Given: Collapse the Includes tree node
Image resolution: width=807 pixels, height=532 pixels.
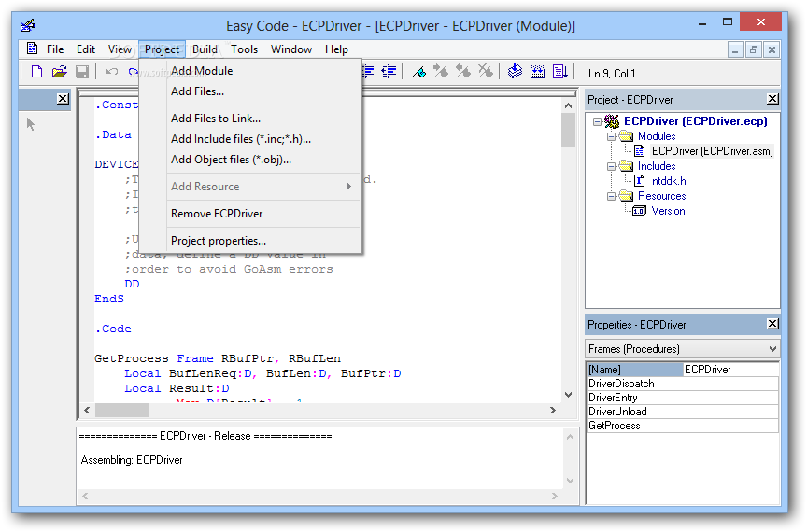Looking at the screenshot, I should [611, 167].
